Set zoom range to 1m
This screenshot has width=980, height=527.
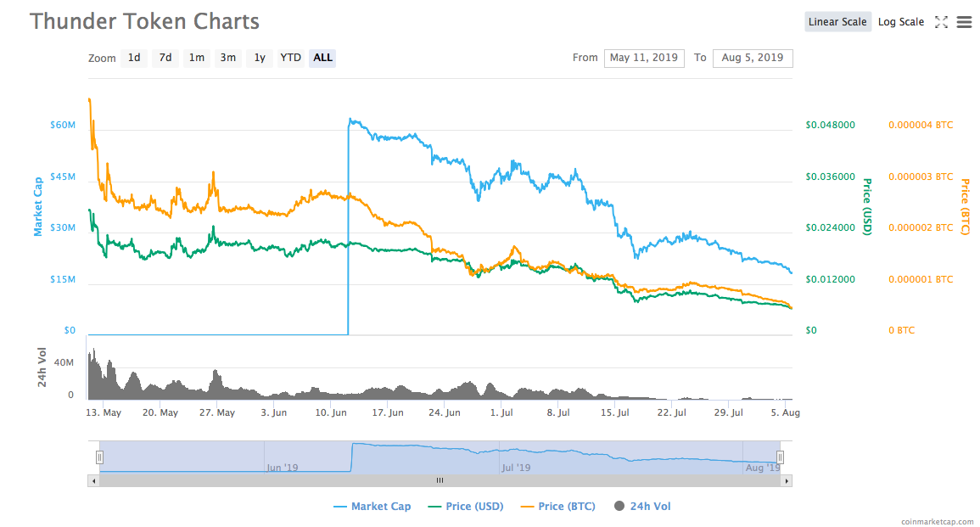[197, 59]
